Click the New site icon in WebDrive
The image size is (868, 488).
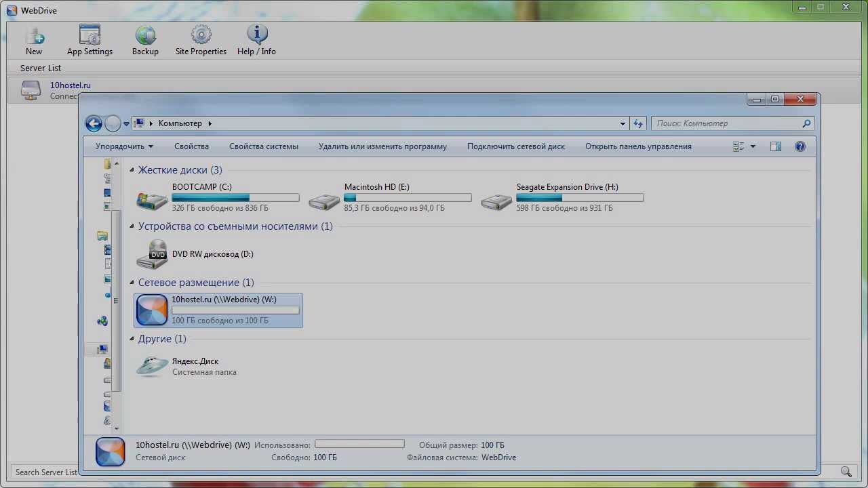34,35
